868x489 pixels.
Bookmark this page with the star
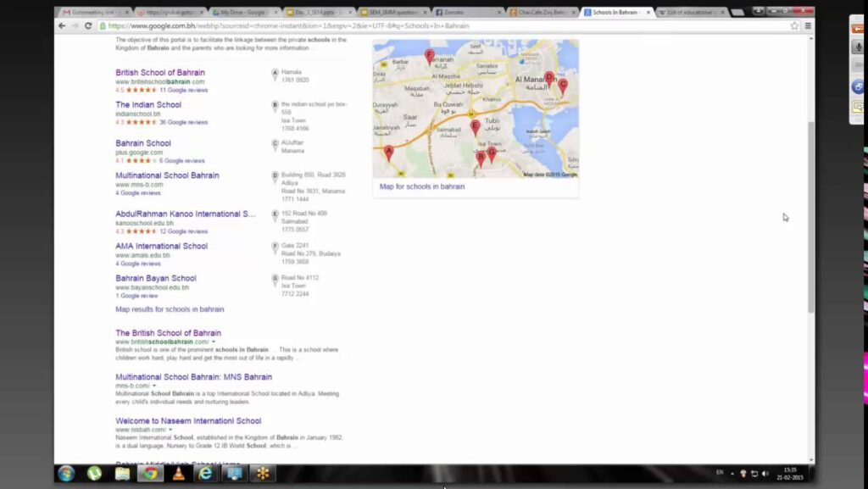[794, 25]
